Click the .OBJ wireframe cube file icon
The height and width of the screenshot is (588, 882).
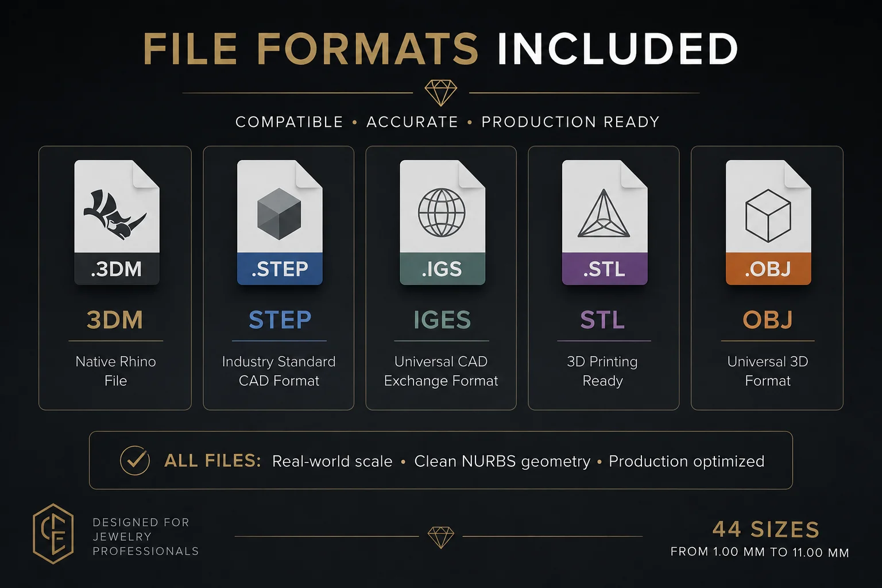[x=768, y=222]
